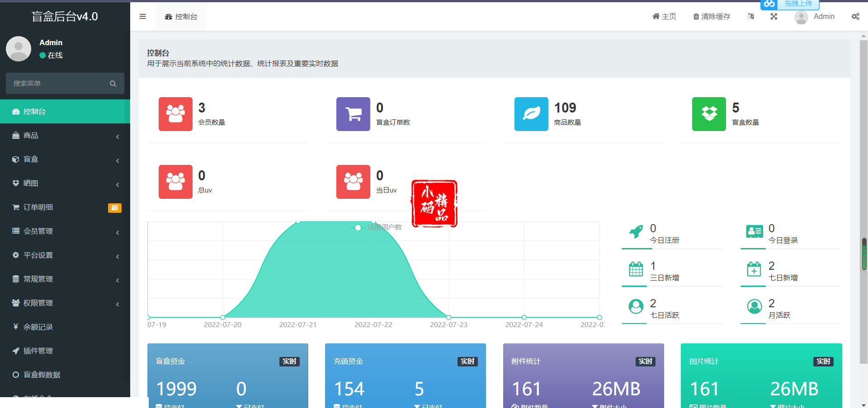Click the red 会员数量 users icon
The image size is (868, 408).
pyautogui.click(x=175, y=114)
